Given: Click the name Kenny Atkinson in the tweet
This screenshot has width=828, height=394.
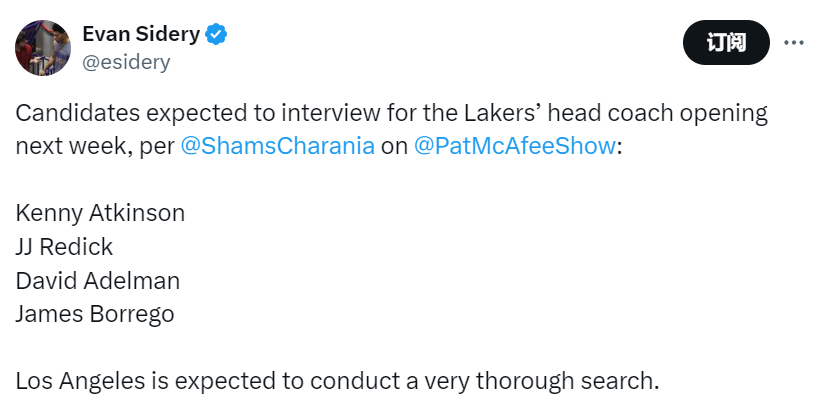Looking at the screenshot, I should [100, 213].
